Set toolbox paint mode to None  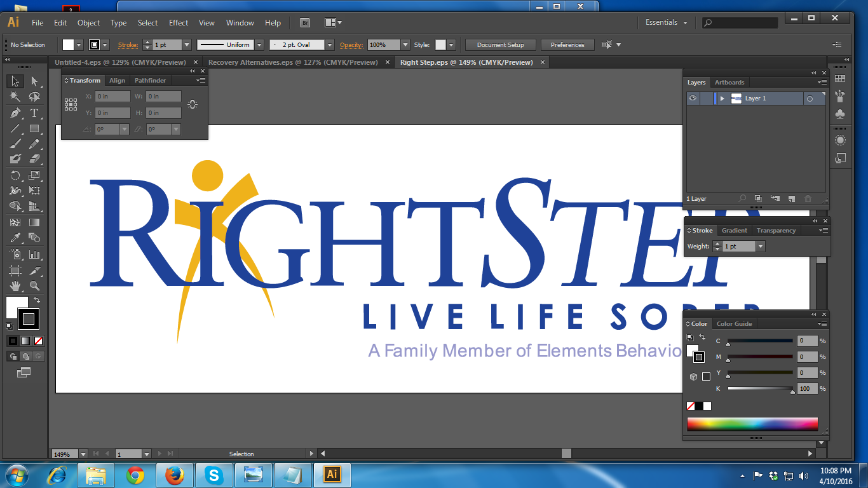(x=39, y=341)
